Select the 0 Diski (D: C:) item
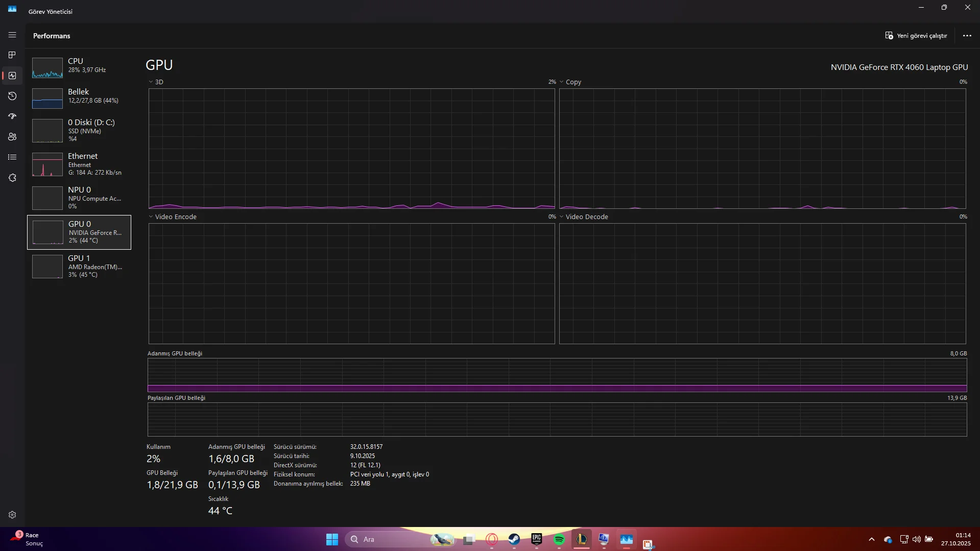Screen dimensions: 980x551 tap(79, 130)
